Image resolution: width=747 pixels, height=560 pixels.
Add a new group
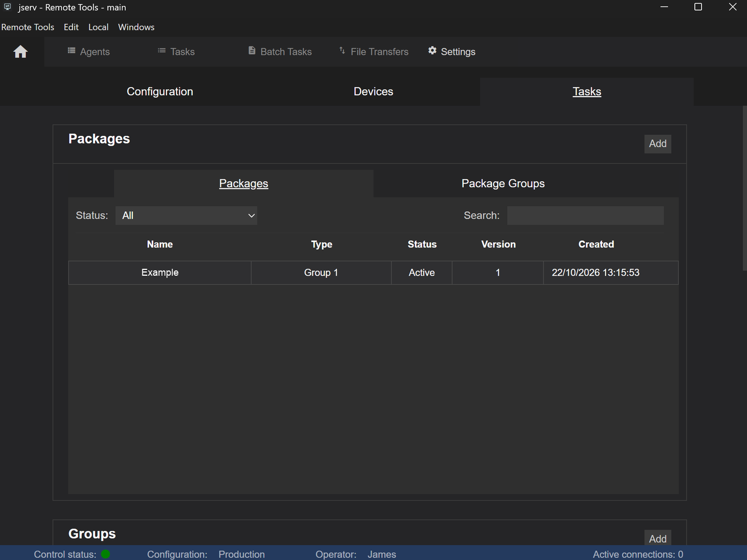(658, 538)
